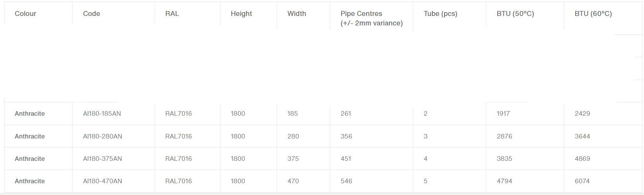Click the Tube (pcs) column header
The image size is (644, 195).
[x=440, y=14]
